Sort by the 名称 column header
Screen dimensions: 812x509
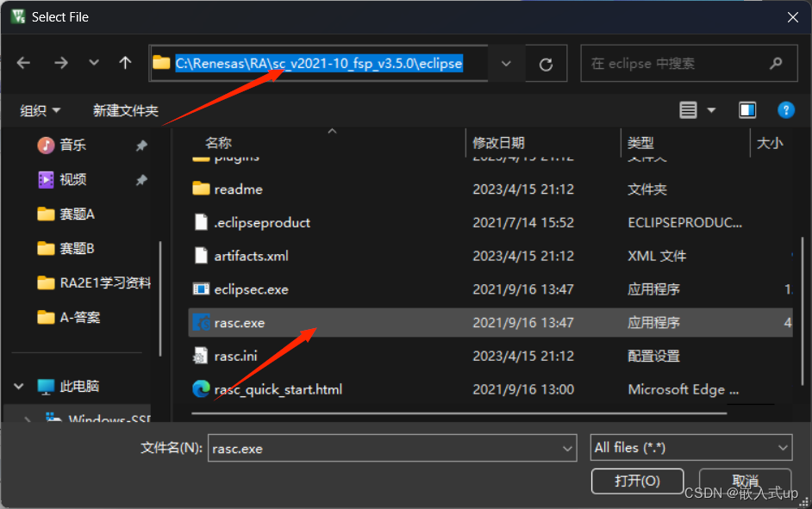pos(218,143)
